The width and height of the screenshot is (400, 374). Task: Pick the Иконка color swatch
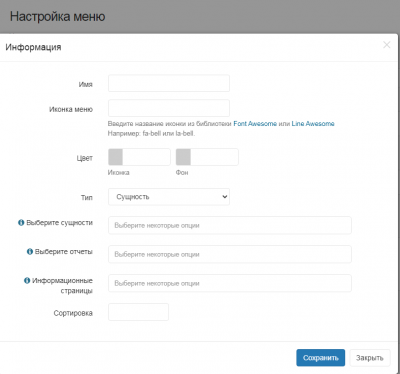tap(116, 157)
